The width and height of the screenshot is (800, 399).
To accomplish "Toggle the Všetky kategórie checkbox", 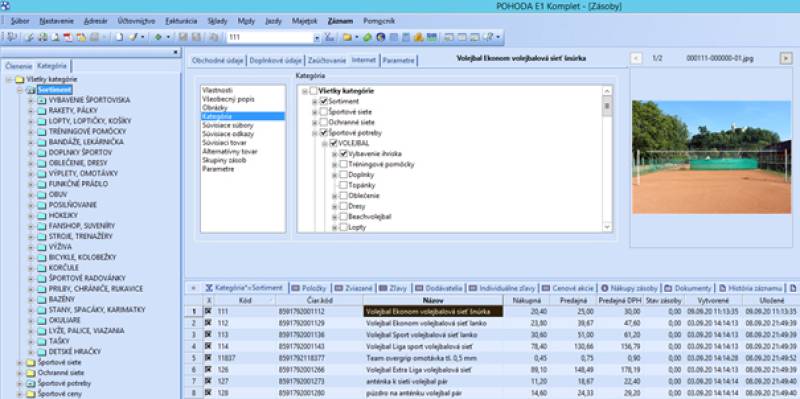I will click(313, 91).
